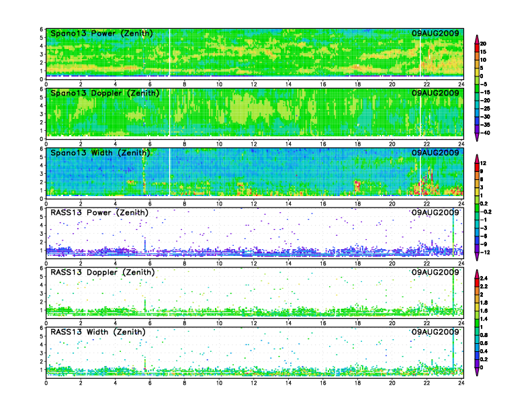Click the height 3 axis label of Spano13 Doppler
The image size is (532, 411).
coord(42,114)
